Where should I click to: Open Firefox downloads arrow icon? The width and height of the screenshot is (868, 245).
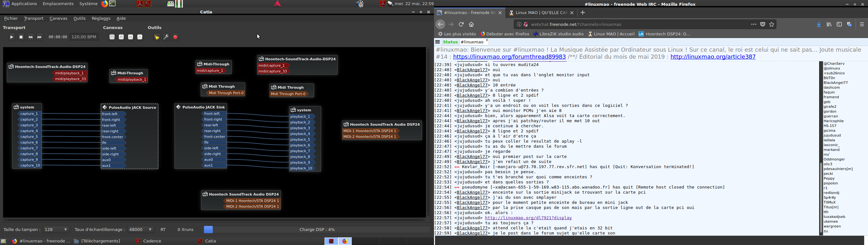click(x=819, y=25)
